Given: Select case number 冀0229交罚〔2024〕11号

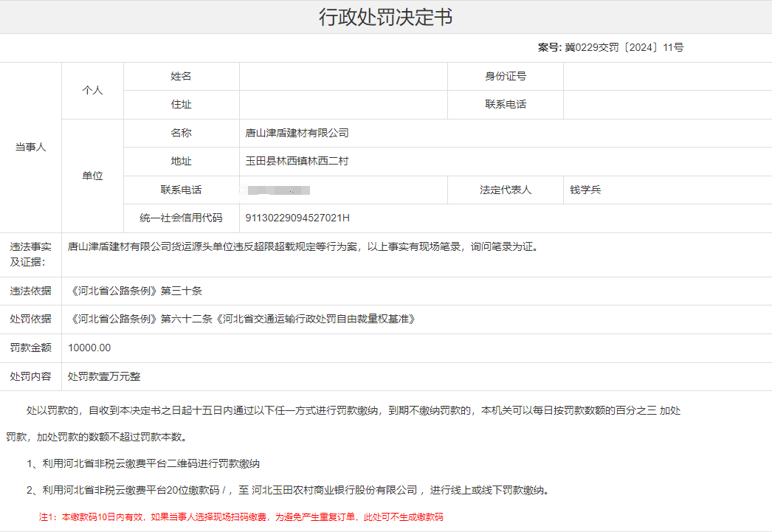Looking at the screenshot, I should [x=624, y=47].
